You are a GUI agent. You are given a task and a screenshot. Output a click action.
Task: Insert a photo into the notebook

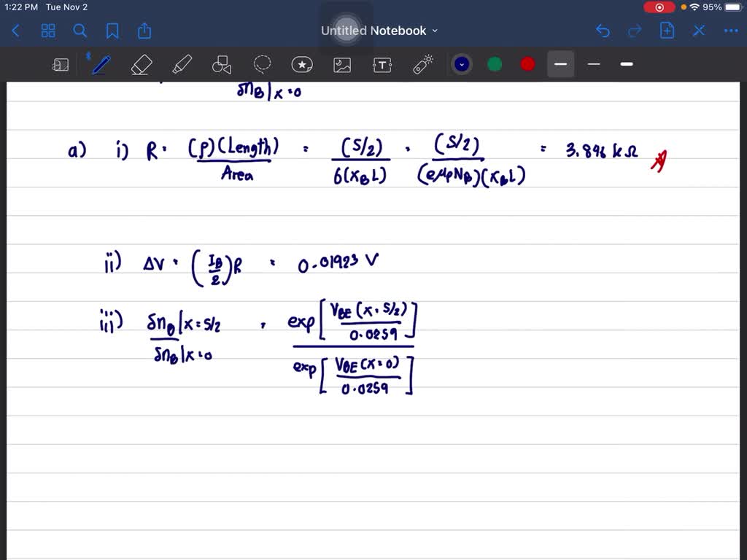(x=342, y=64)
